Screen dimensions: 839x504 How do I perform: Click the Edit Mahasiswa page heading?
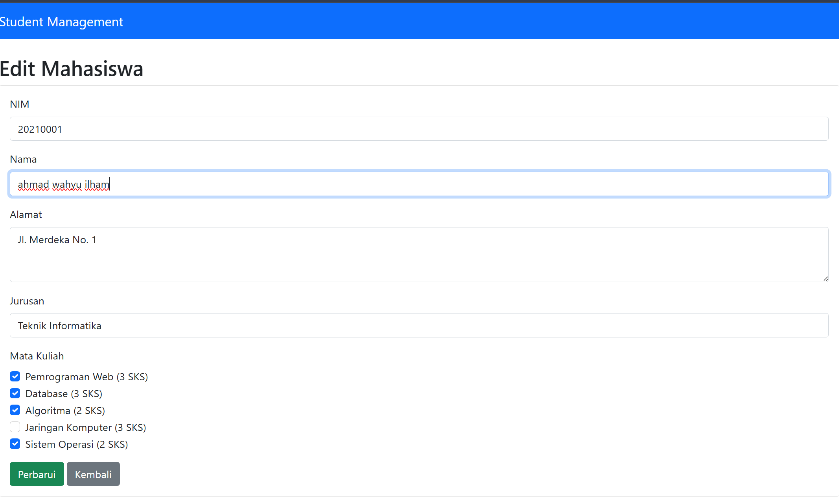click(x=72, y=69)
